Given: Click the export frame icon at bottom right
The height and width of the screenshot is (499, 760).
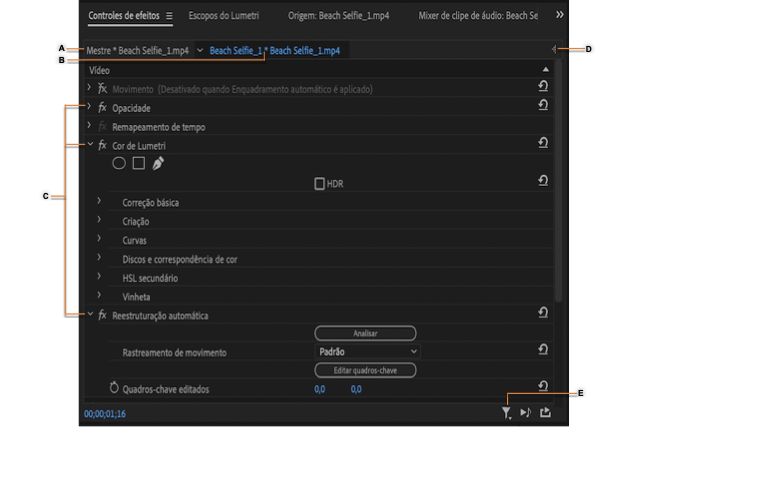Looking at the screenshot, I should (x=545, y=412).
